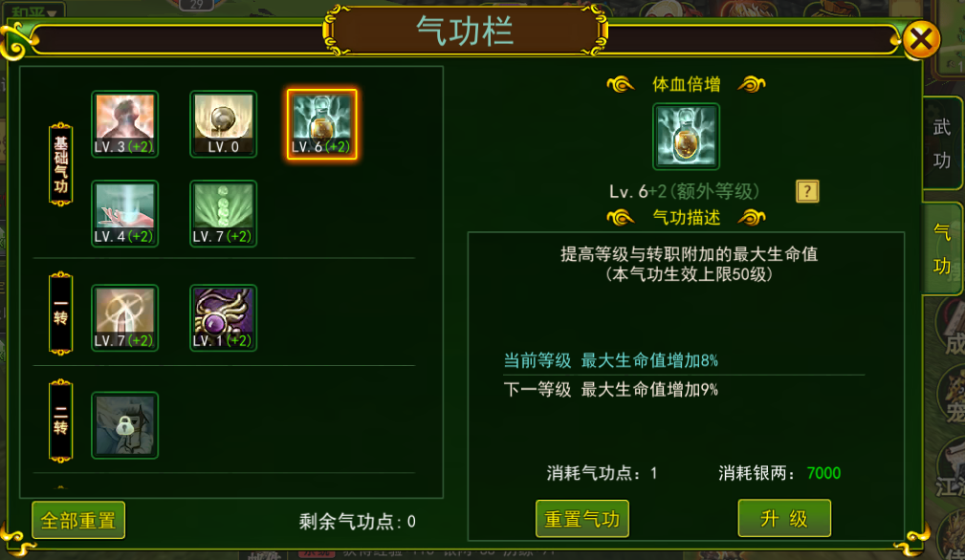Click the 重置气功 button

click(x=582, y=518)
